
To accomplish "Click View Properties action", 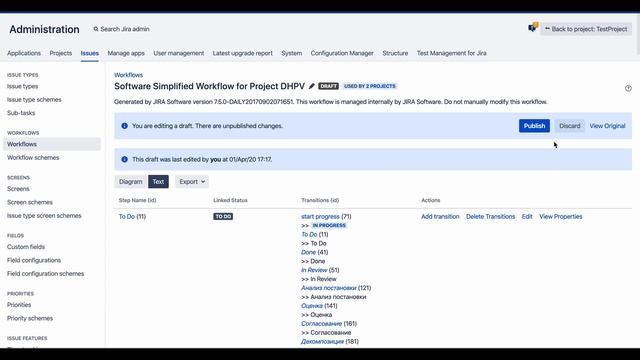I will (560, 216).
